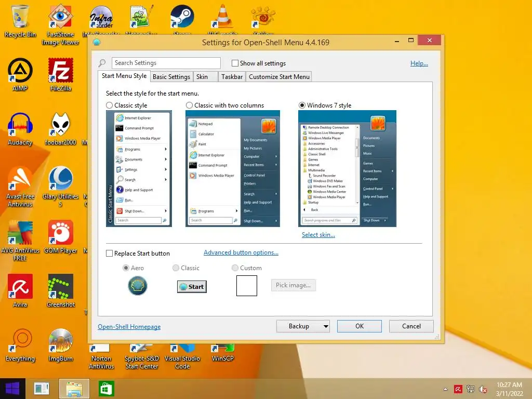Open File Explorer from the taskbar

tap(74, 389)
